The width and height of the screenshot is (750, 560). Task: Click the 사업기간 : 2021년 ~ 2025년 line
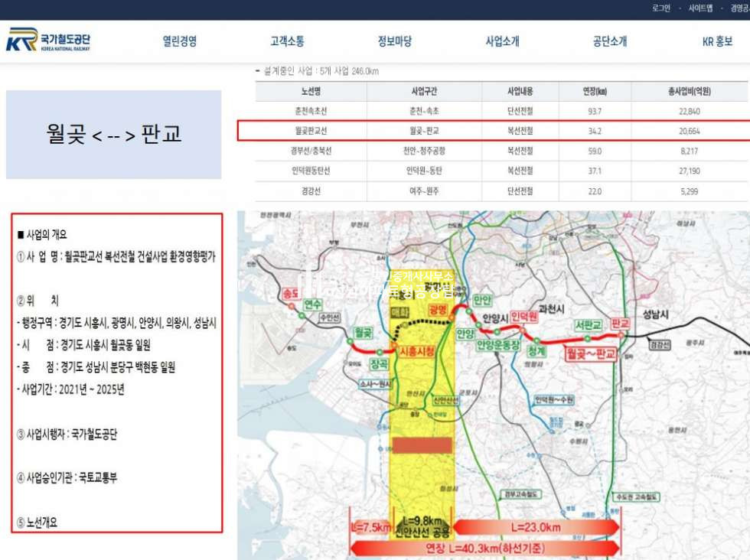coord(70,389)
